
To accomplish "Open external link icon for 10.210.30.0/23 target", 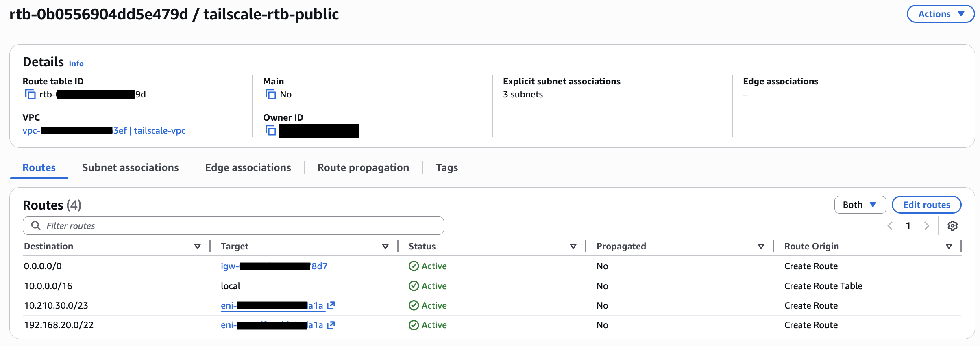I will click(x=331, y=305).
